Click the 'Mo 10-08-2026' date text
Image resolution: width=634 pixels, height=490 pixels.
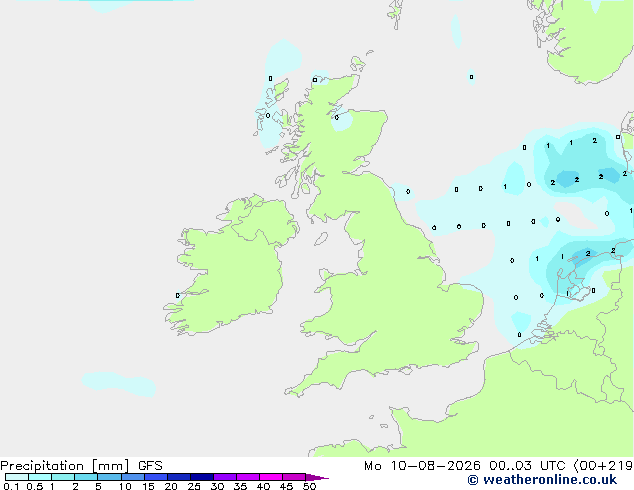423,466
